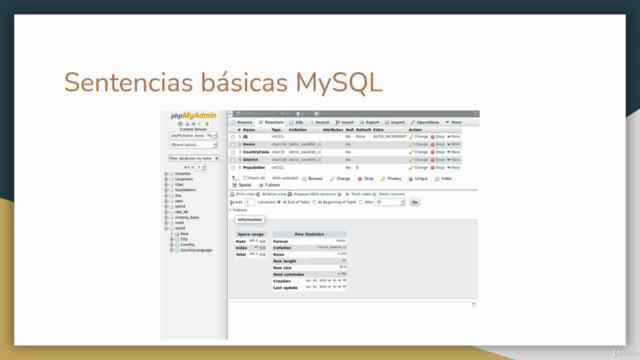Open More dropdown for ID row
The height and width of the screenshot is (360, 640).
click(453, 137)
